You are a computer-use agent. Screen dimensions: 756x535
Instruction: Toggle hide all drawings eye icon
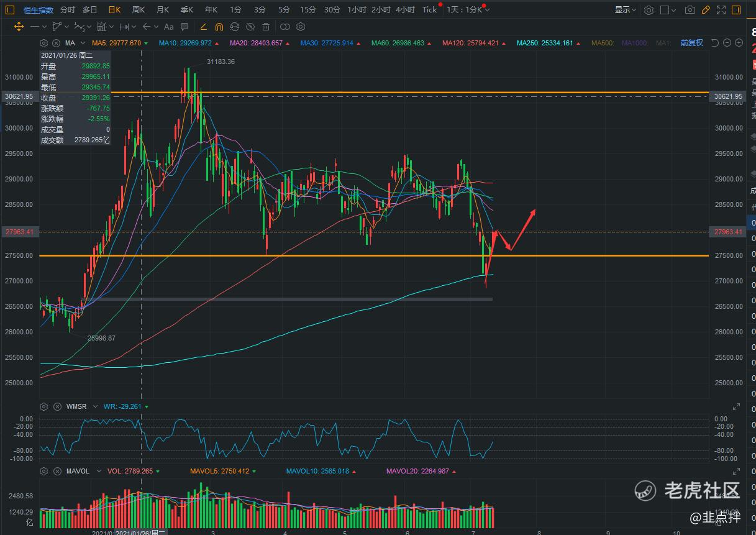coord(250,27)
